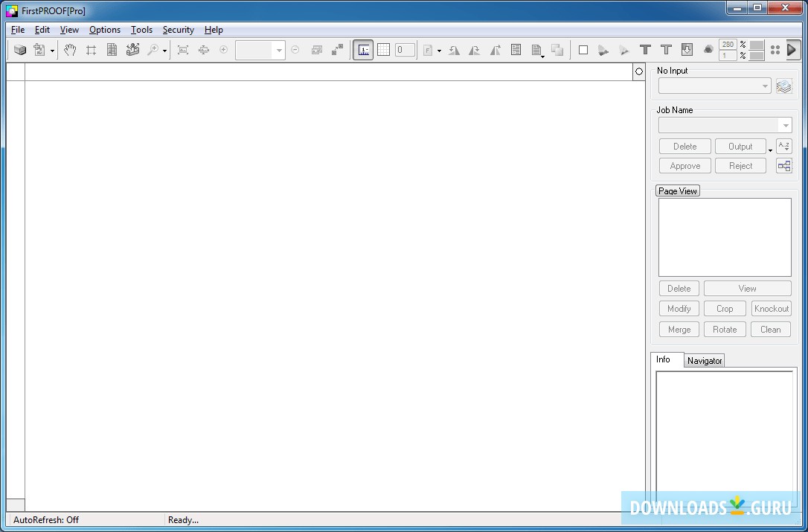
Task: Click the fit image to window icon
Action: (183, 50)
